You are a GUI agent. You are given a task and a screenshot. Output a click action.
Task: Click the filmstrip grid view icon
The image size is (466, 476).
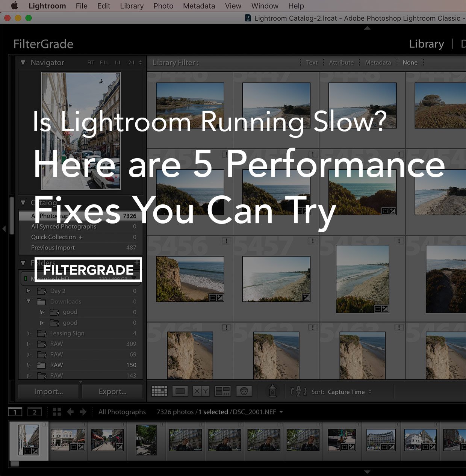(57, 412)
